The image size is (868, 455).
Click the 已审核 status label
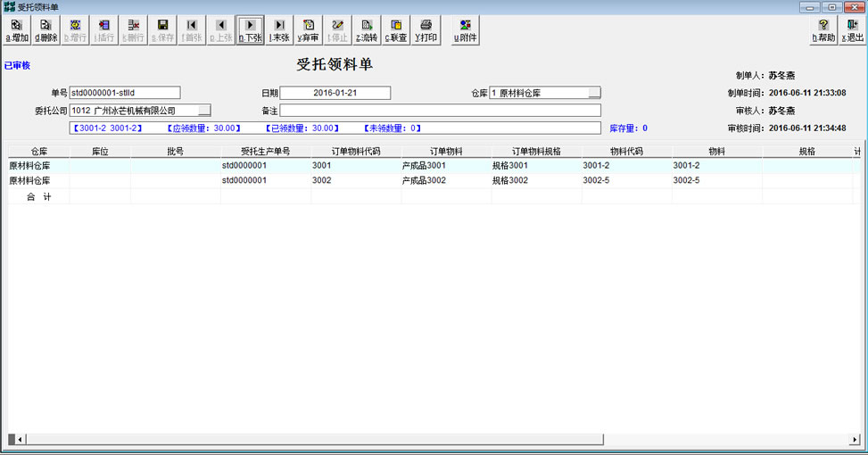click(x=17, y=65)
